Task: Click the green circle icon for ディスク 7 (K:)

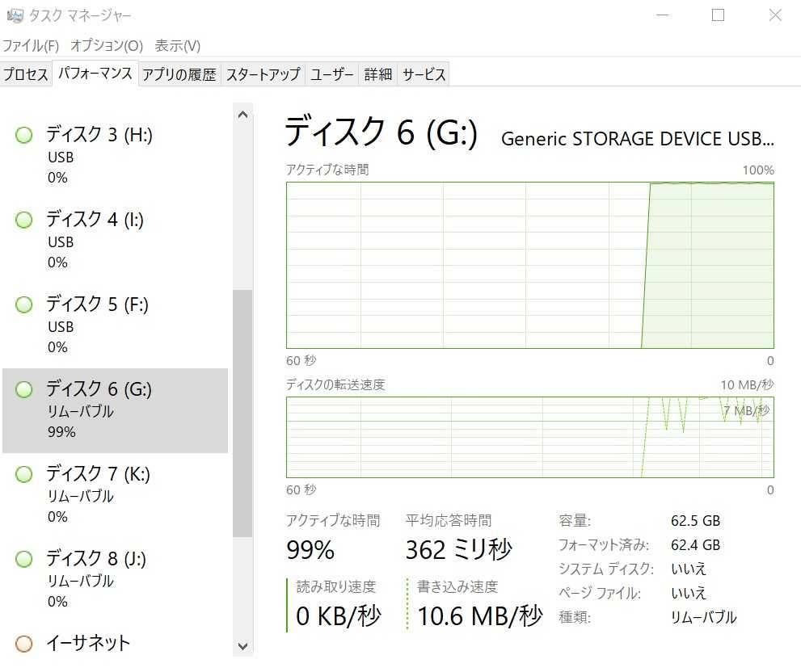Action: point(24,474)
